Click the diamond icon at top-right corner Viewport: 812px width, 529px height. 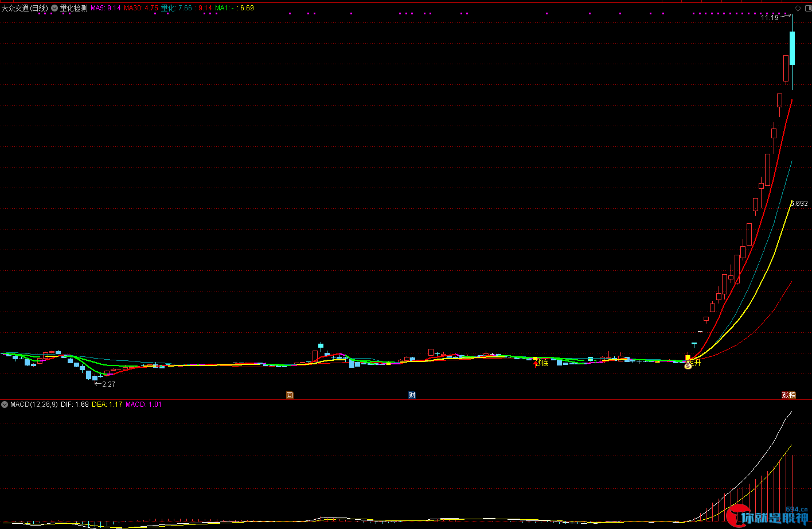coord(797,8)
